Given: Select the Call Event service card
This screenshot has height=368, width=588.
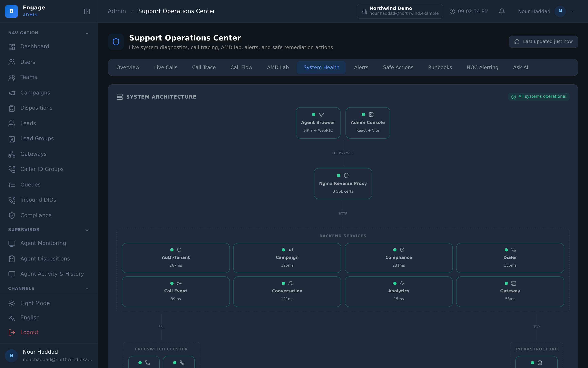Looking at the screenshot, I should coord(176,292).
